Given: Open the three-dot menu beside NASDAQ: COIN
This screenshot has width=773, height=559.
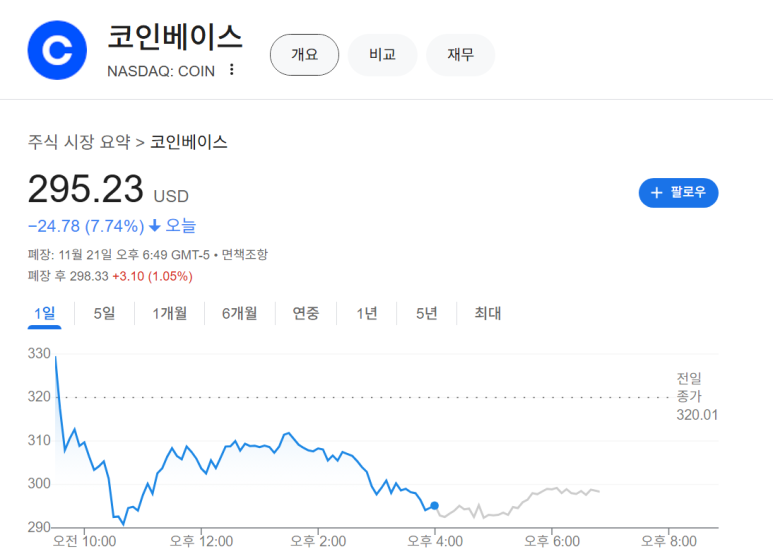Looking at the screenshot, I should point(232,70).
